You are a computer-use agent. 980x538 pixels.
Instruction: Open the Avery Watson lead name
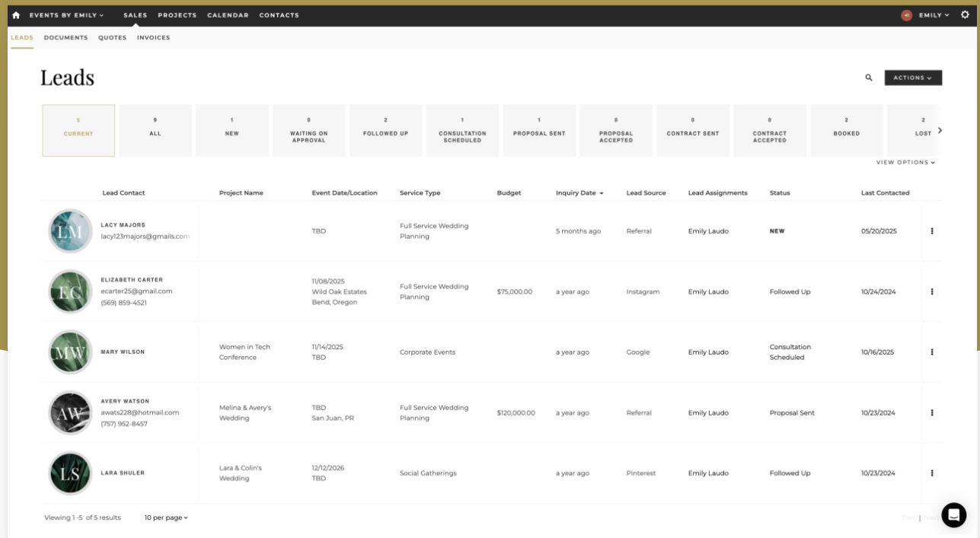(125, 401)
